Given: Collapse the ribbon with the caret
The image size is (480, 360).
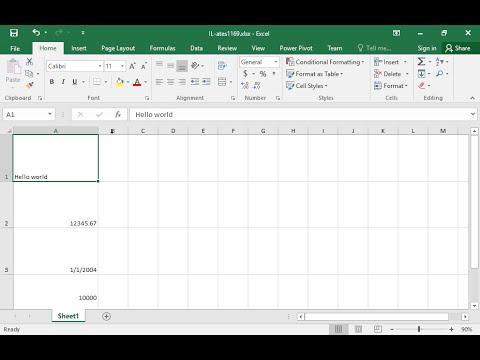Looking at the screenshot, I should pos(472,98).
